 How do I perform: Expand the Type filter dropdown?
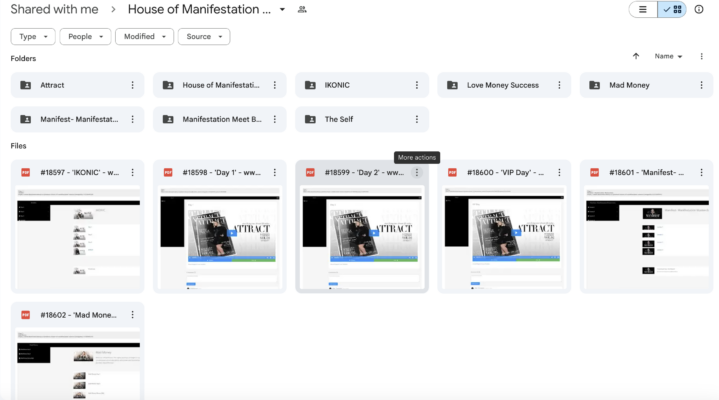(x=33, y=36)
